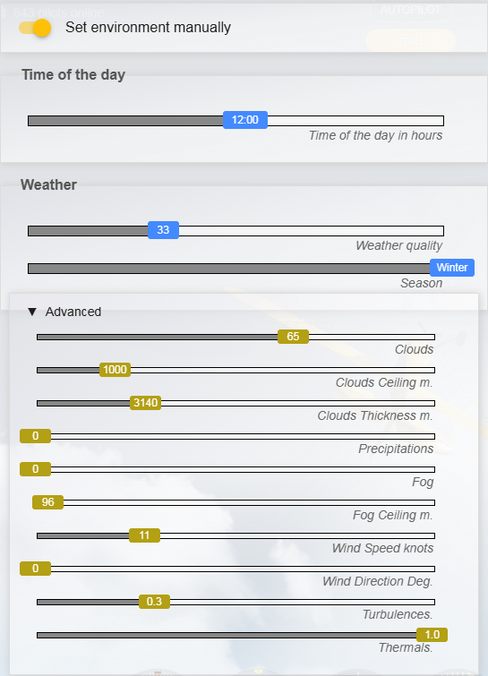Click the Precipitations slider handle at 0
The image size is (488, 676).
click(35, 436)
